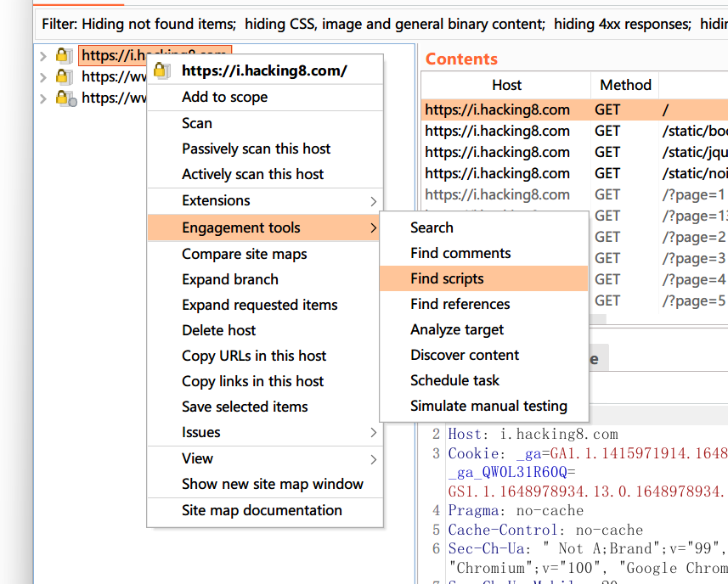The height and width of the screenshot is (584, 728).
Task: Select the /?page=3 contents row
Action: pos(658,259)
